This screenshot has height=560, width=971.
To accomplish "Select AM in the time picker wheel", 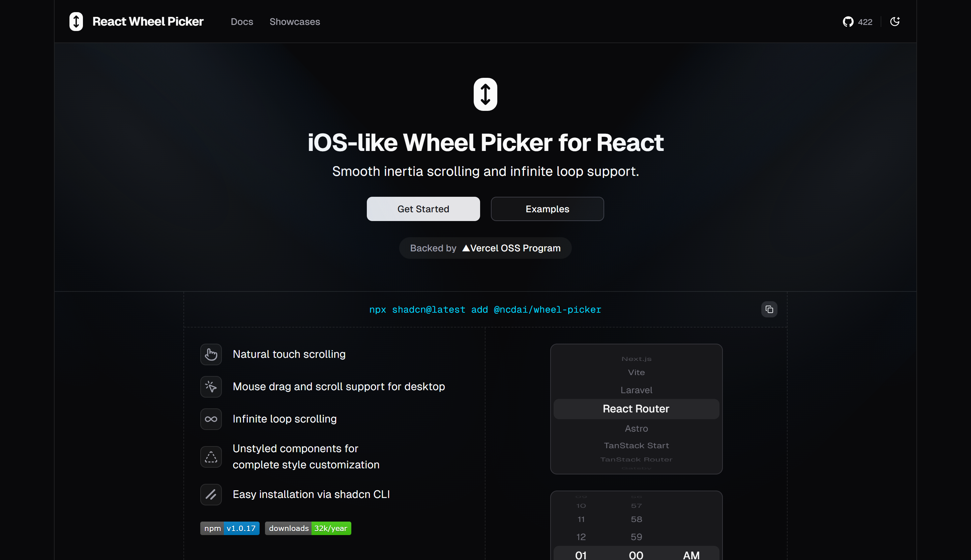I will (691, 554).
